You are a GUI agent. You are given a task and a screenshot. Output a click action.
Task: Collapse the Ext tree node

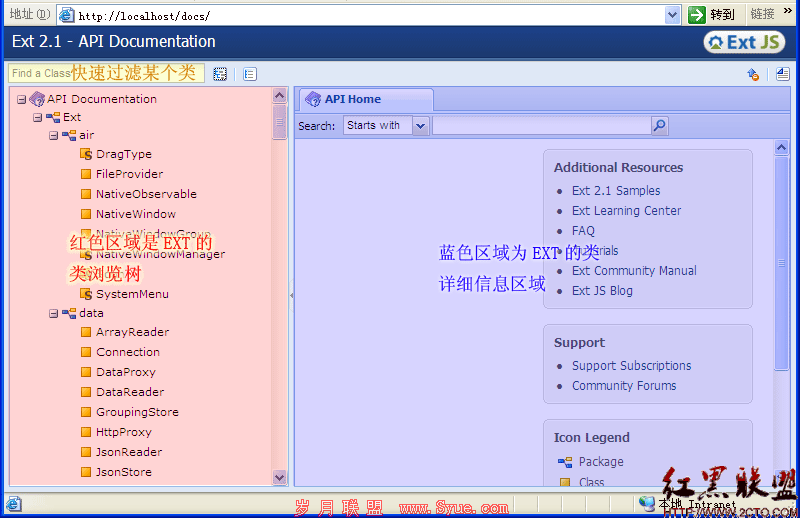point(37,118)
